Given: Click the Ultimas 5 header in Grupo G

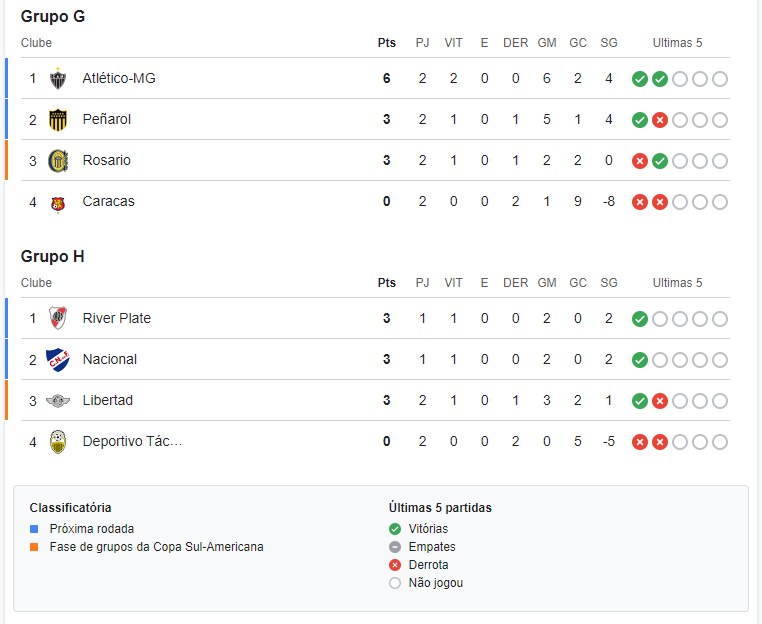Looking at the screenshot, I should (677, 43).
